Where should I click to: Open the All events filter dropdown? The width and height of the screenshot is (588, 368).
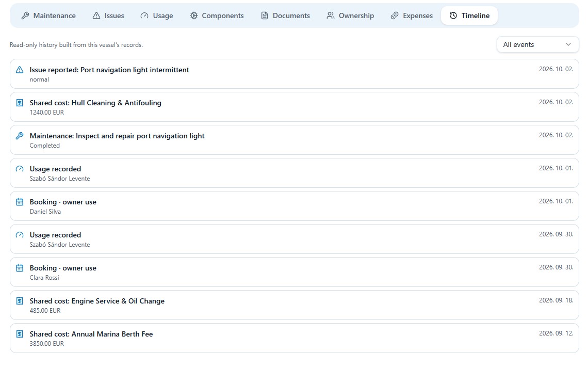(x=538, y=44)
